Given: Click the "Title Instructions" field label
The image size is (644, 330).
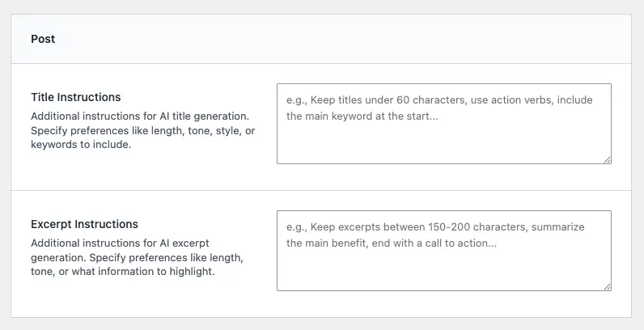Looking at the screenshot, I should [x=75, y=97].
